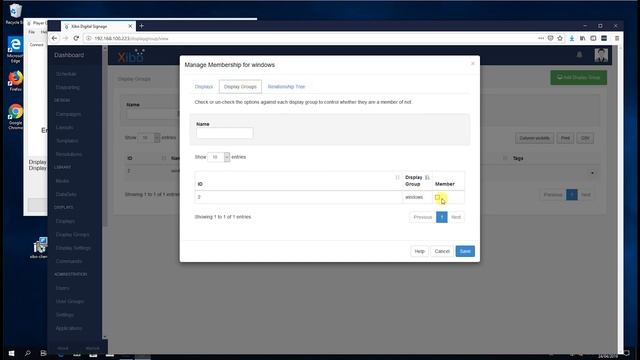The height and width of the screenshot is (360, 640).
Task: Open the xibo-client installer desktop icon
Action: (39, 248)
